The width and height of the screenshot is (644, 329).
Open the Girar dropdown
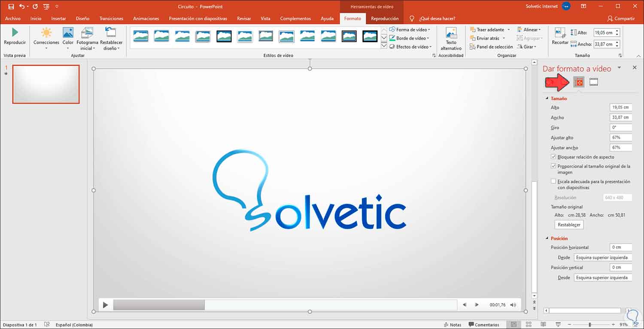[x=527, y=47]
